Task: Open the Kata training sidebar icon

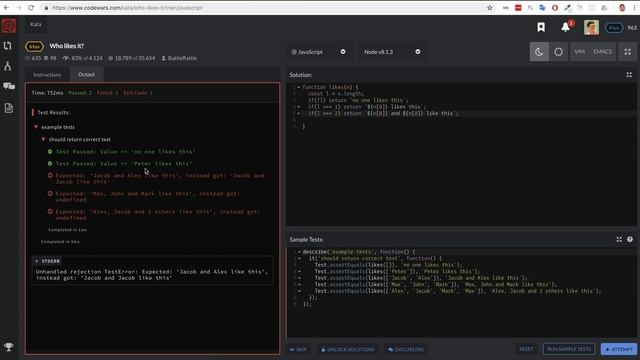Action: tap(8, 46)
